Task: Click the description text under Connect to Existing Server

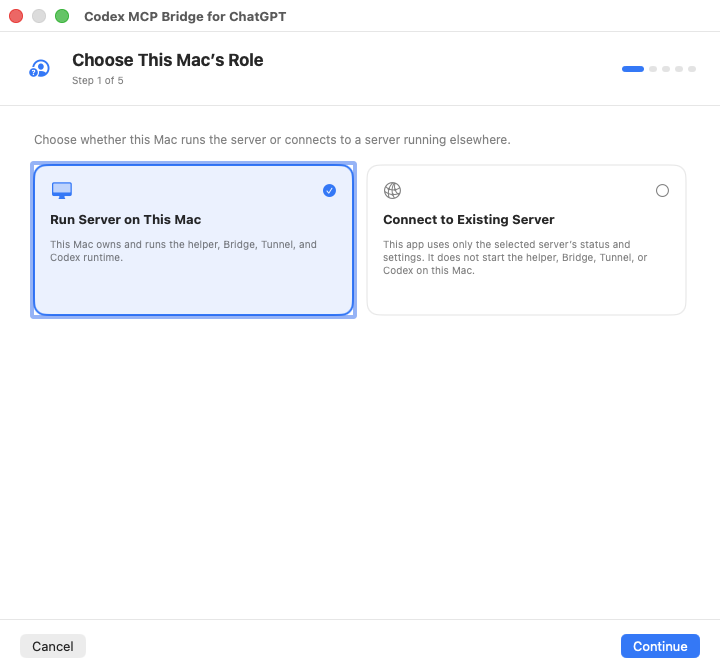Action: click(x=515, y=257)
